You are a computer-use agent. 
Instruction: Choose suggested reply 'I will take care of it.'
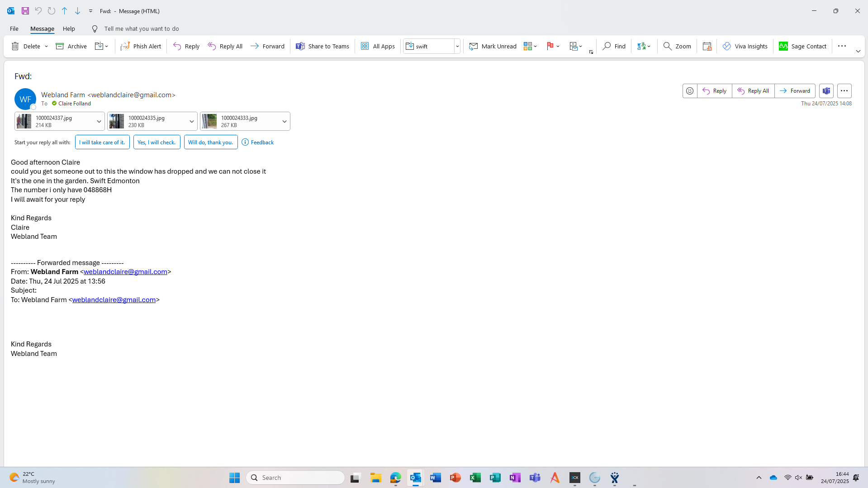click(102, 142)
